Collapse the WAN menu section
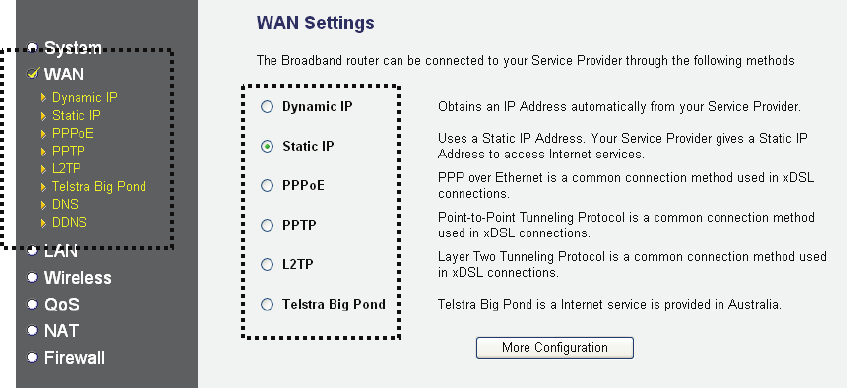The width and height of the screenshot is (847, 388). [x=64, y=74]
